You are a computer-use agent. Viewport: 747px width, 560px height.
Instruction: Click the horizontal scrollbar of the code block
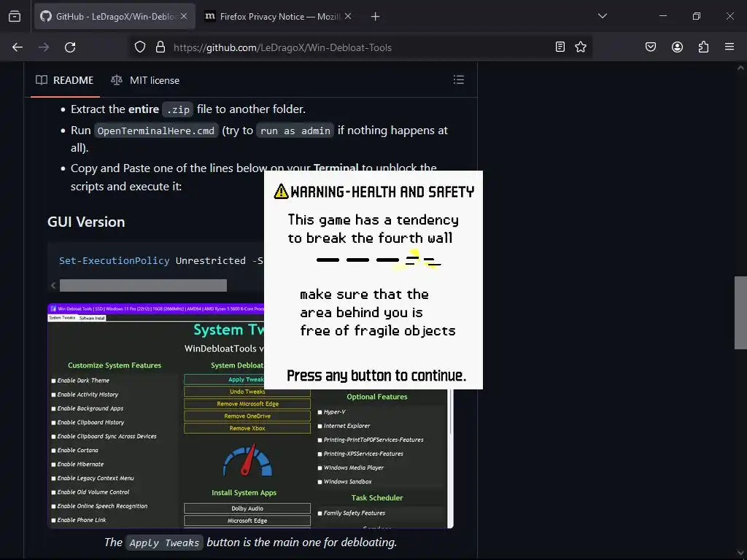coord(143,285)
